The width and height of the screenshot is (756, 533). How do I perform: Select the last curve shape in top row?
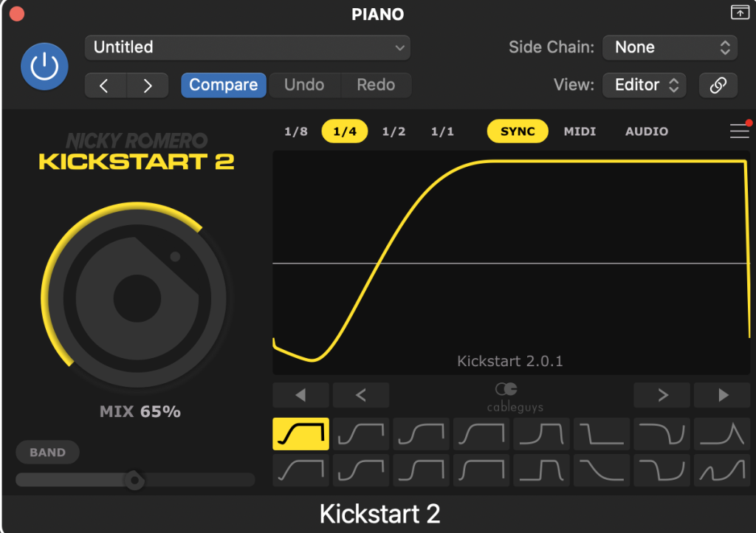722,434
